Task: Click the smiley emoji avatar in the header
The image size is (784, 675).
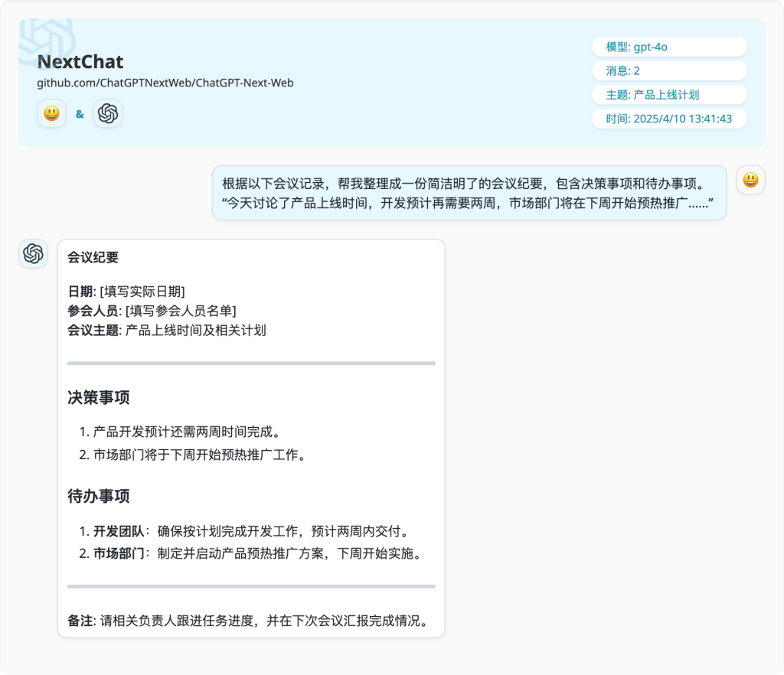Action: (x=51, y=114)
